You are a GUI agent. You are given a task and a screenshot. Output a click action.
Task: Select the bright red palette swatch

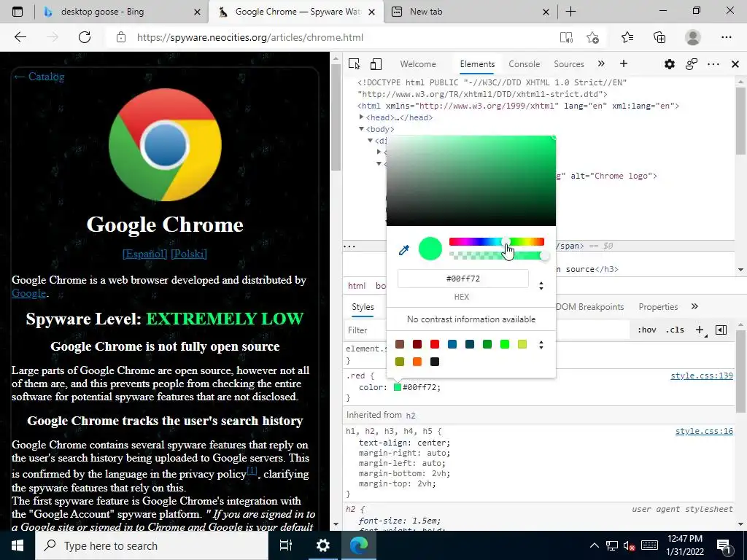coord(435,344)
